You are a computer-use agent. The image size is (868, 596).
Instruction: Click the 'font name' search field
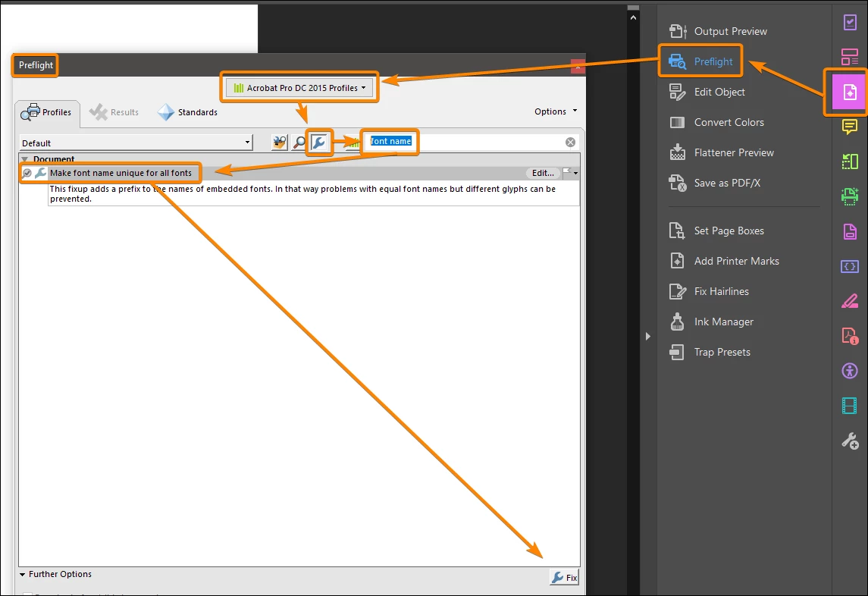[x=465, y=142]
